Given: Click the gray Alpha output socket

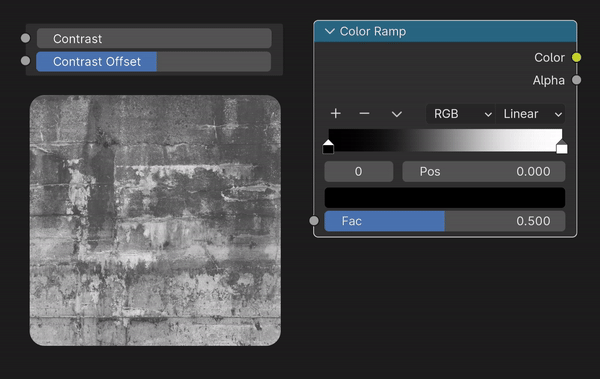Looking at the screenshot, I should 576,80.
